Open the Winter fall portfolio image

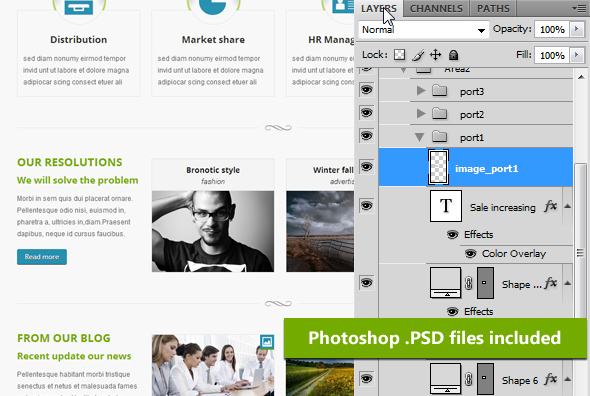(x=320, y=231)
